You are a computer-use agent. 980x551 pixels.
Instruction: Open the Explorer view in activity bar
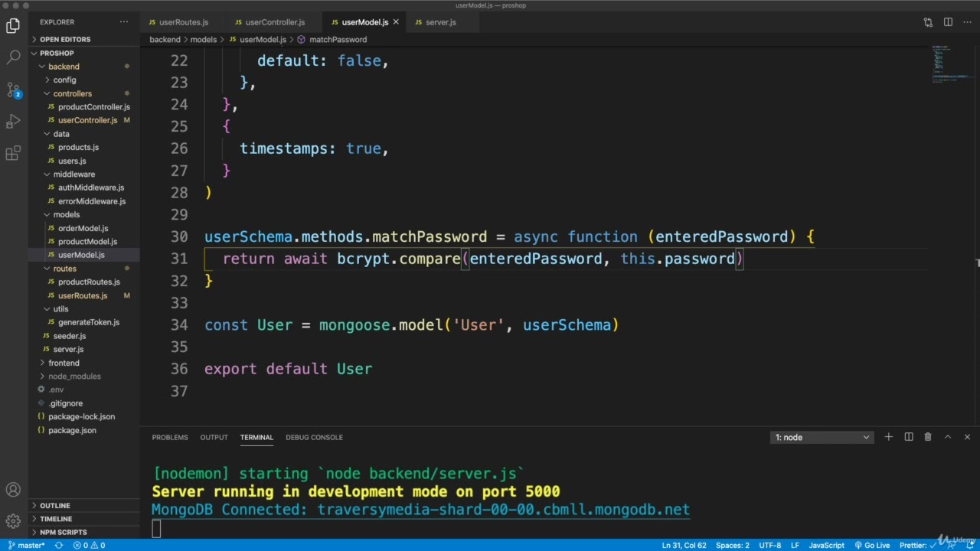point(13,25)
